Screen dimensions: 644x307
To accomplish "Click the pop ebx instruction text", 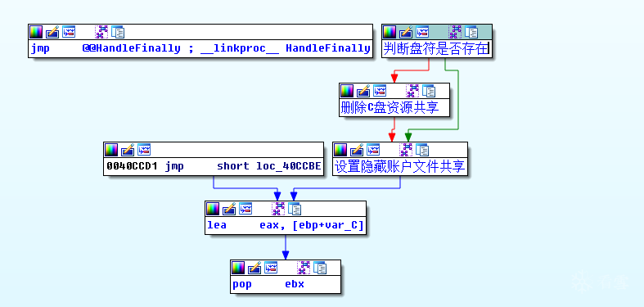I will 268,284.
